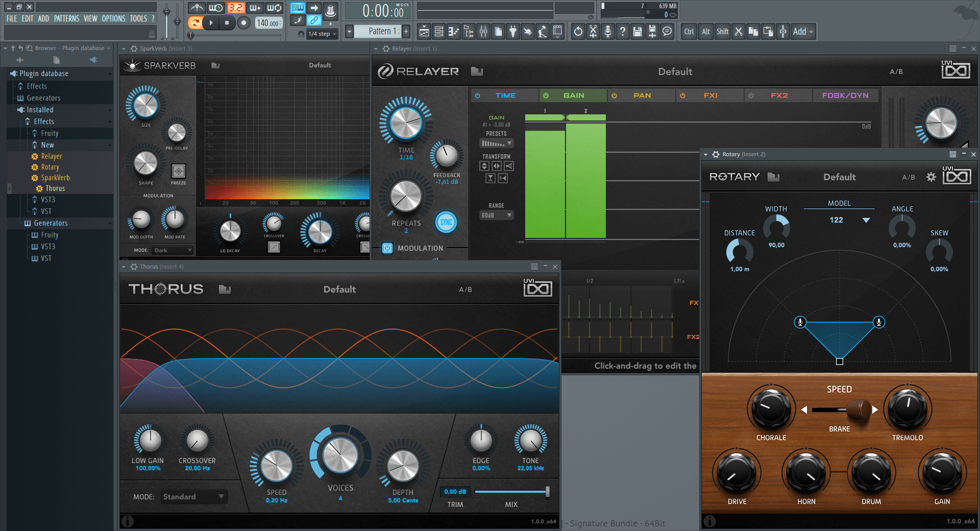Open the Relayer PRESETS dropdown
This screenshot has width=980, height=531.
click(x=496, y=143)
